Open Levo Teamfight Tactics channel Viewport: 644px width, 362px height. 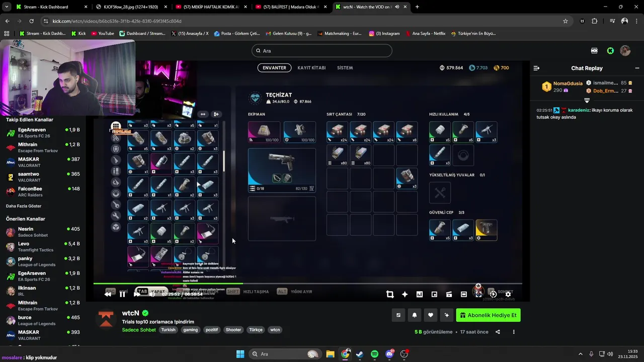43,247
